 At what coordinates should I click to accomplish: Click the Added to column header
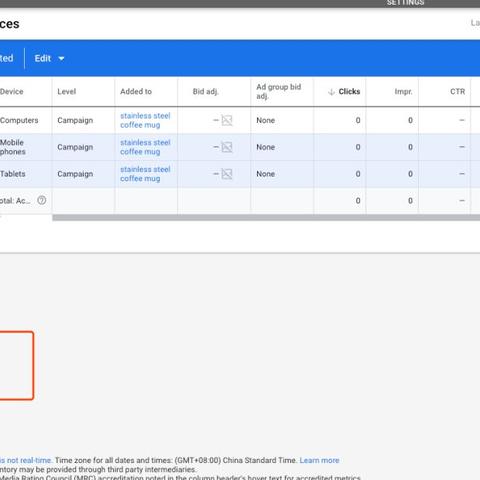click(136, 92)
